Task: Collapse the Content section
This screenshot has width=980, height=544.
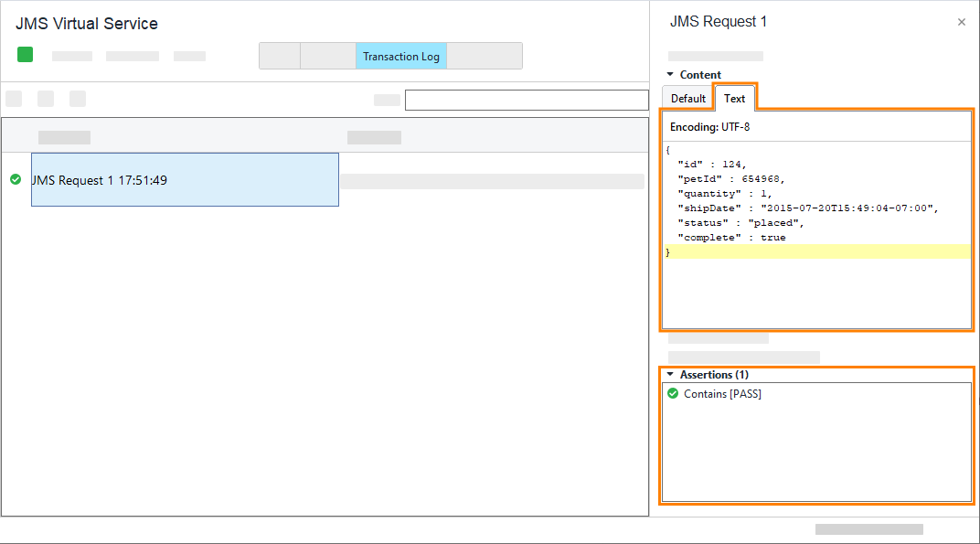Action: pyautogui.click(x=670, y=74)
